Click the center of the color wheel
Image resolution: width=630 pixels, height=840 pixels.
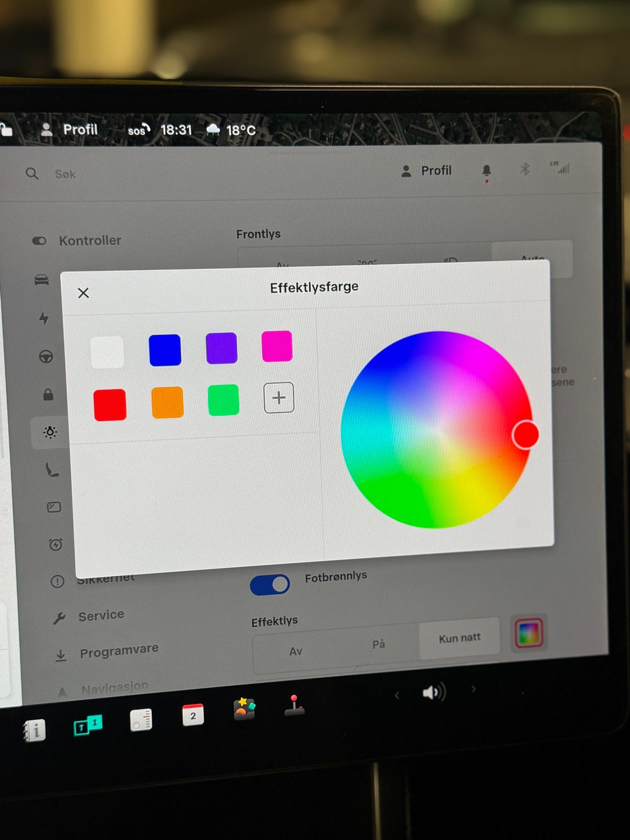click(x=436, y=429)
